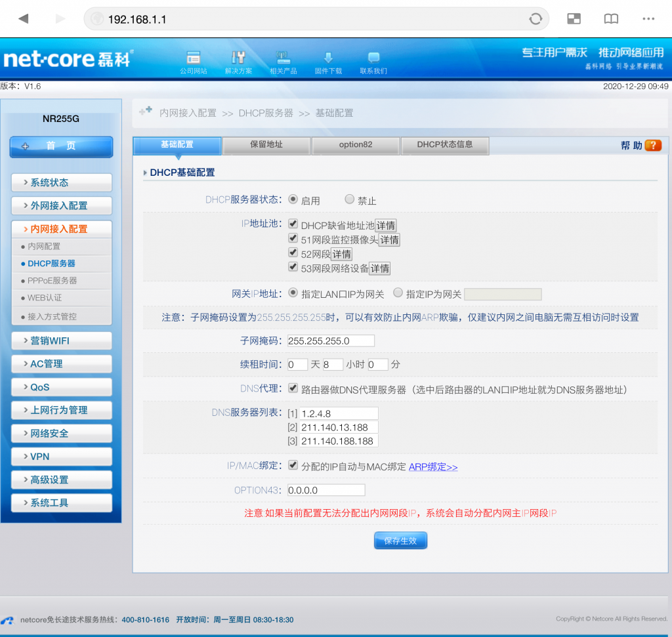Follow the ARP绑定>> link
Viewport: 672px width, 637px height.
point(433,467)
